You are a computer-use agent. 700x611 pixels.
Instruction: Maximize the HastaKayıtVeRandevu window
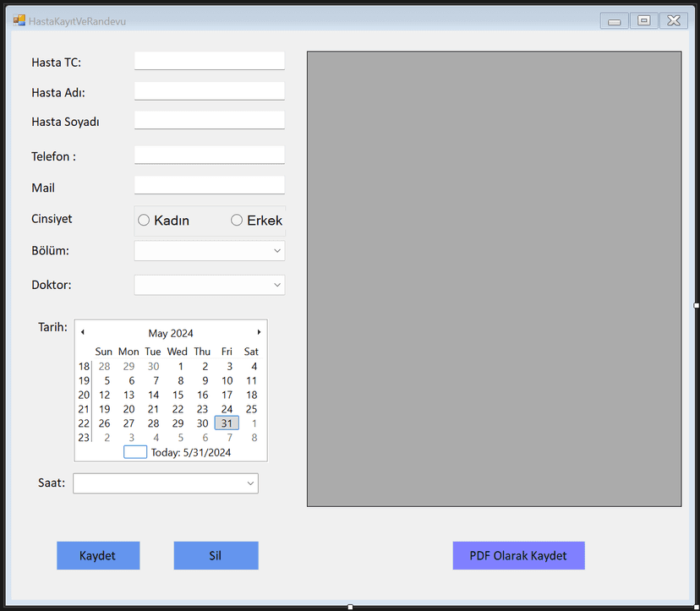click(643, 21)
